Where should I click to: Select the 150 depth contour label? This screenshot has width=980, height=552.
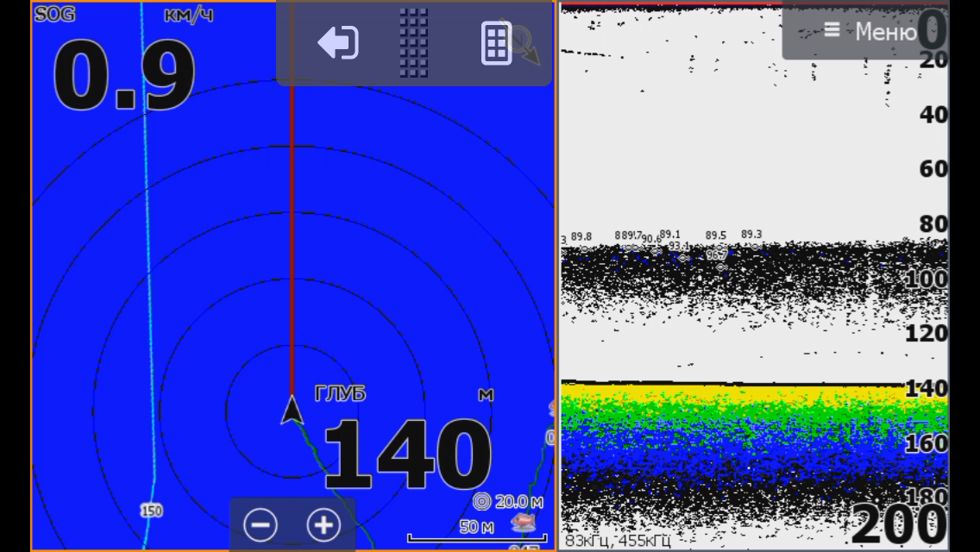(151, 511)
